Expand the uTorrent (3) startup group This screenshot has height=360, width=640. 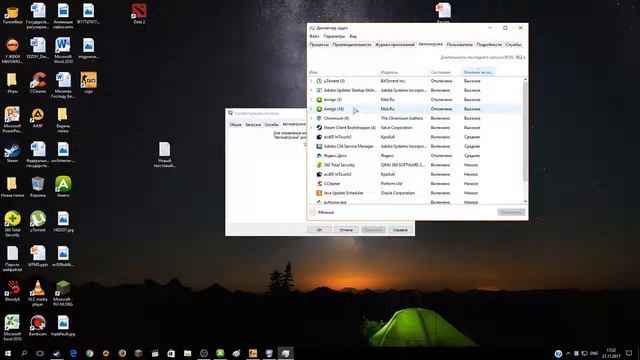pos(311,81)
